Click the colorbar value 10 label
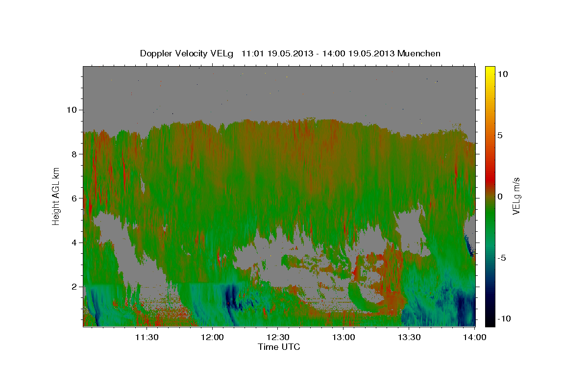This screenshot has width=588, height=392. click(x=503, y=74)
